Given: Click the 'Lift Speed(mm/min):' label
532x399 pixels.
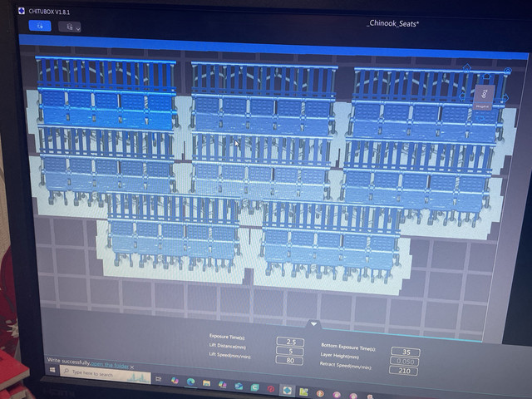Looking at the screenshot, I should [229, 356].
